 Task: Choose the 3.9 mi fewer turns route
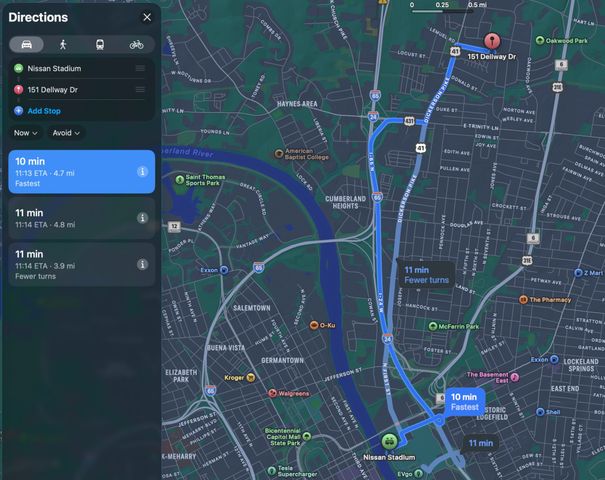(70, 264)
